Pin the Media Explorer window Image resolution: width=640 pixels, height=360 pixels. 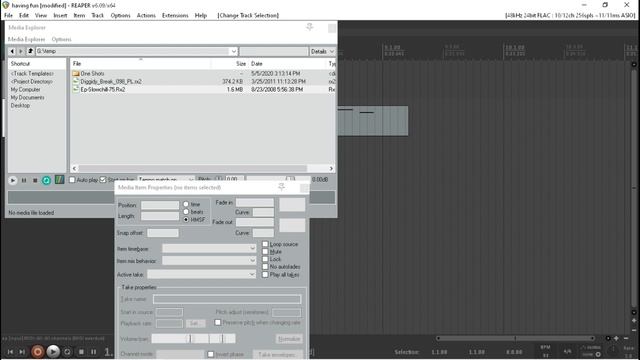(x=310, y=27)
